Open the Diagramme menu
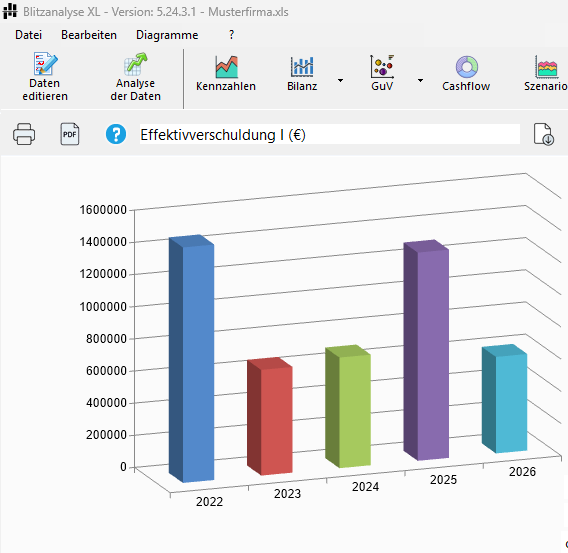568x553 pixels. click(x=167, y=35)
